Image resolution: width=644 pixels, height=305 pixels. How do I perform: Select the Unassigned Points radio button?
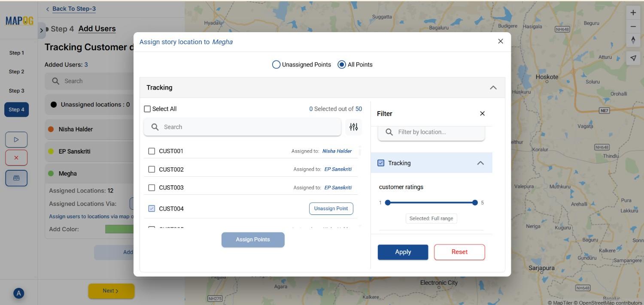point(276,64)
